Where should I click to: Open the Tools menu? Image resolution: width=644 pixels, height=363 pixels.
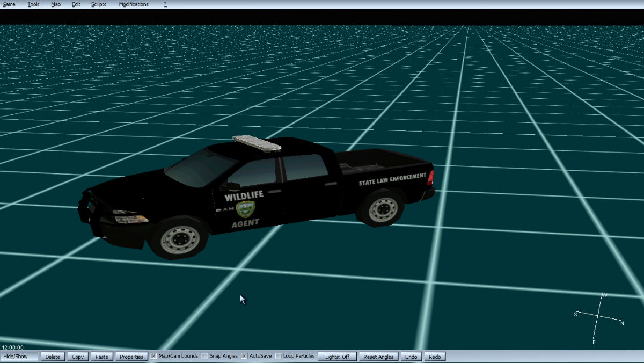pyautogui.click(x=33, y=4)
